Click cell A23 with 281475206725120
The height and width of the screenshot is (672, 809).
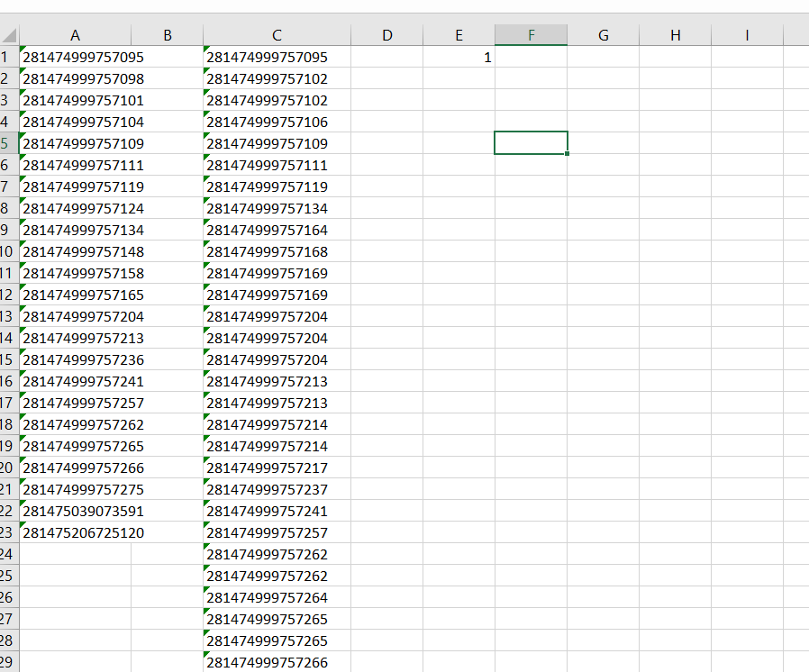coord(76,532)
